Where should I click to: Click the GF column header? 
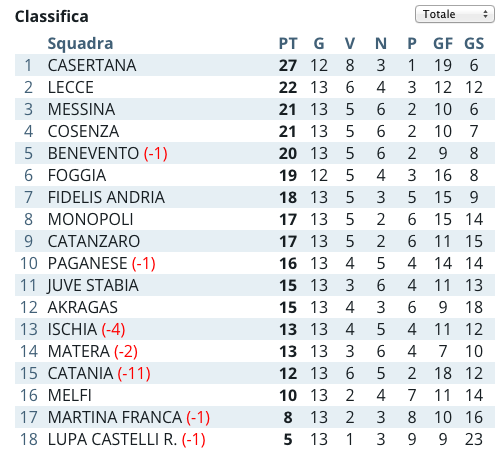443,44
